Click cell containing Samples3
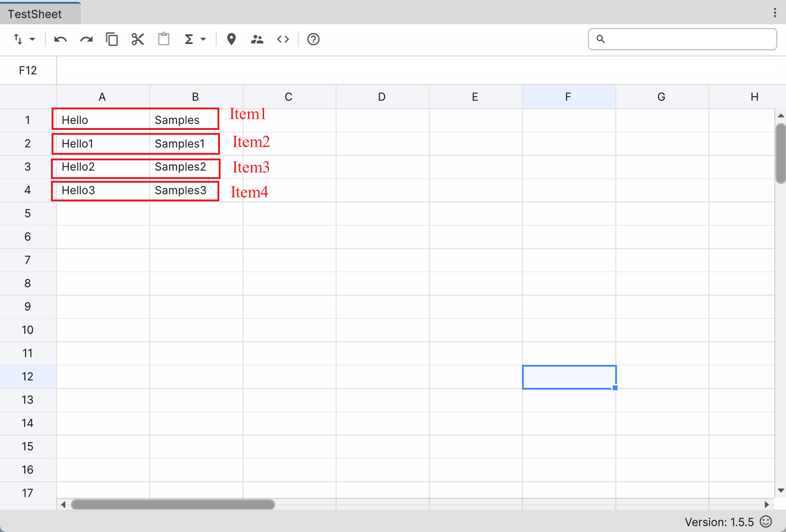This screenshot has width=786, height=532. click(196, 190)
